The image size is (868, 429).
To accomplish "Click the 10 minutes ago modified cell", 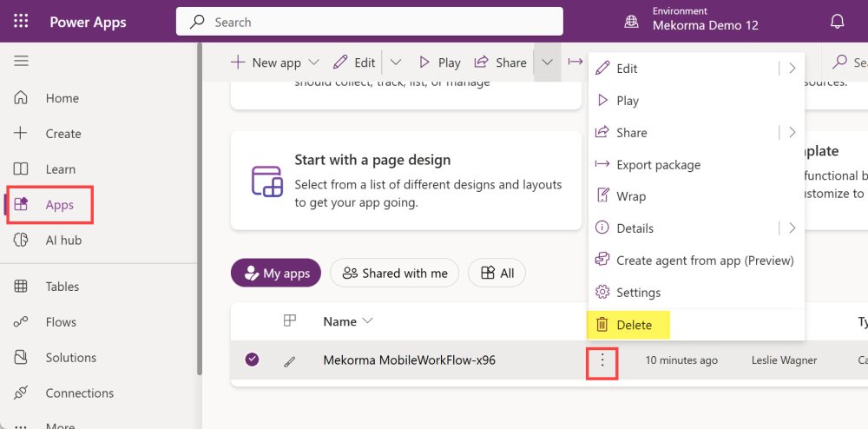I will (x=681, y=360).
